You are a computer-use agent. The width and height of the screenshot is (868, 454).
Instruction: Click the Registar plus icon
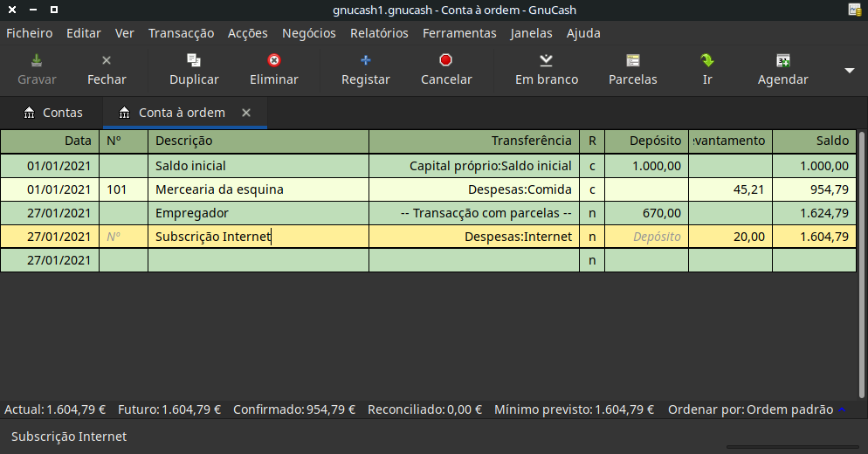tap(365, 60)
